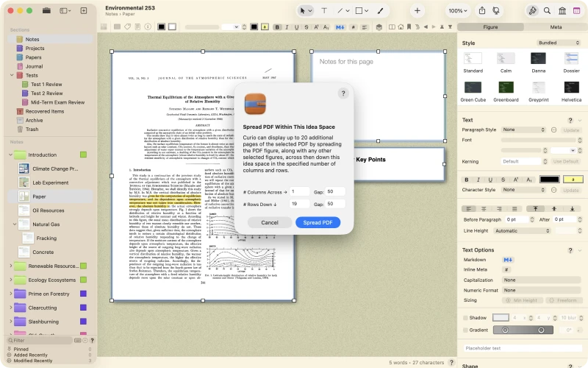588x368 pixels.
Task: Click the bookmark icon in format bar
Action: point(409,27)
